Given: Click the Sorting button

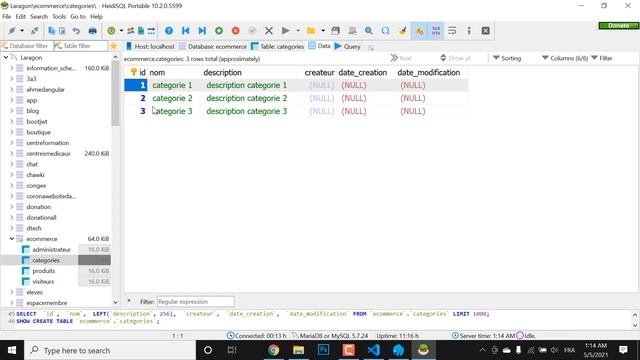Looking at the screenshot, I should (507, 58).
